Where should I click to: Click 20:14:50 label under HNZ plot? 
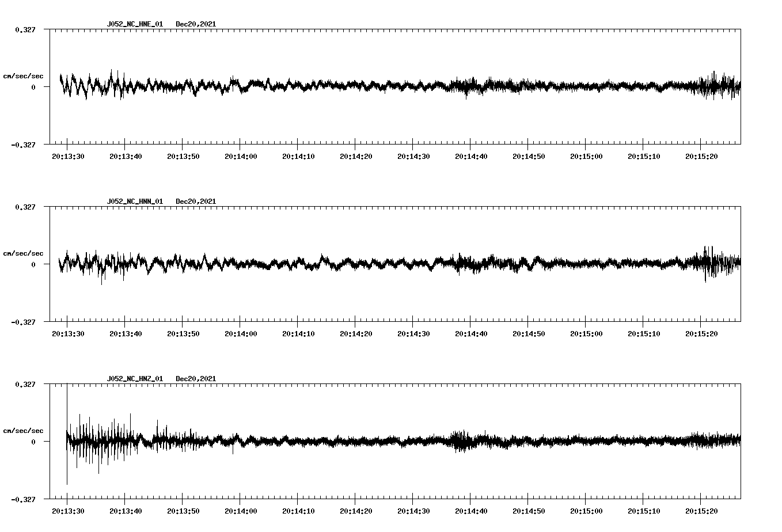pyautogui.click(x=529, y=511)
